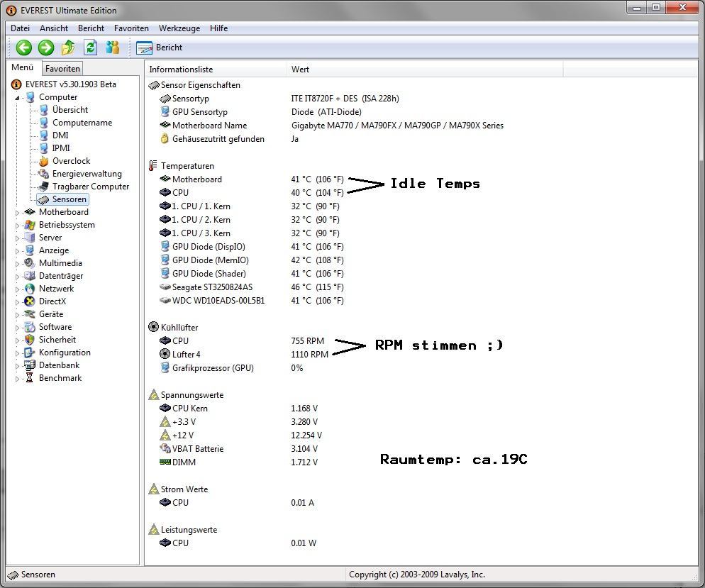The height and width of the screenshot is (588, 705).
Task: Sort by the Wert column header
Action: pos(424,70)
